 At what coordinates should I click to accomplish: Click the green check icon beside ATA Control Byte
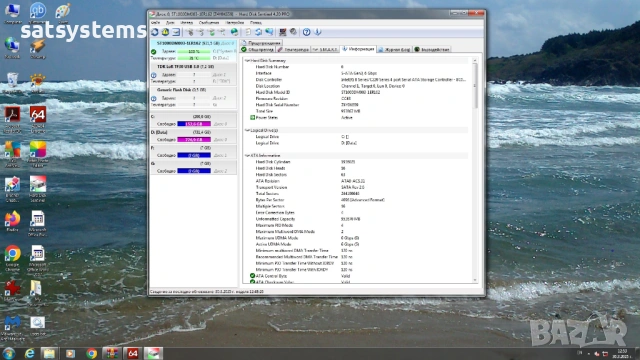coord(252,276)
